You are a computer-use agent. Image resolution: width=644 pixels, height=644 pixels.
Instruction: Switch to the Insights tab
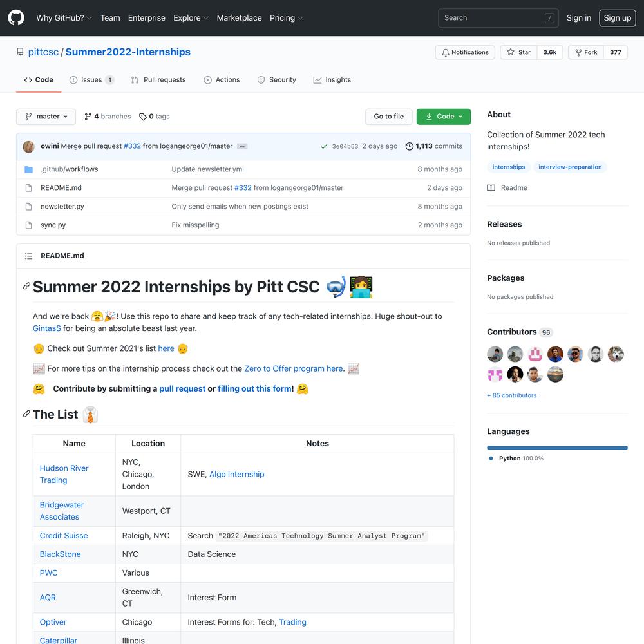(332, 80)
